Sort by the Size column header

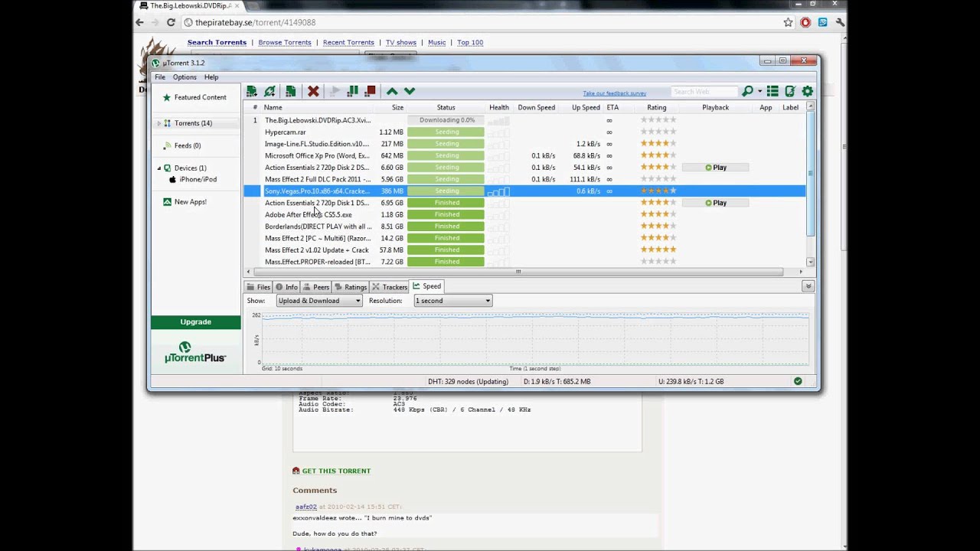click(397, 108)
